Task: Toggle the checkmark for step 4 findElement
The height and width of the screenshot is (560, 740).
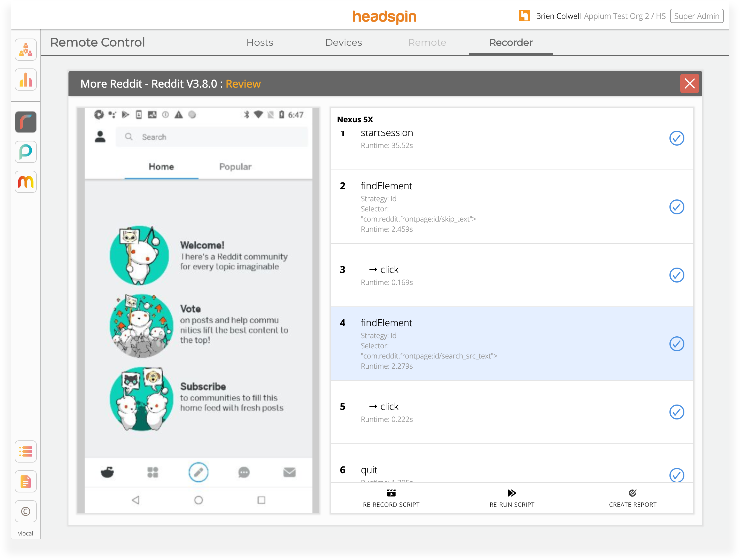Action: 676,344
